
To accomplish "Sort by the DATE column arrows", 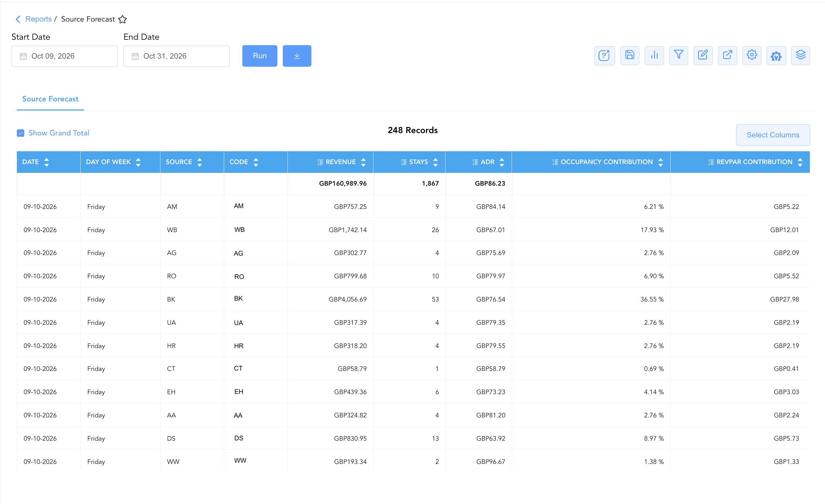I will 47,162.
